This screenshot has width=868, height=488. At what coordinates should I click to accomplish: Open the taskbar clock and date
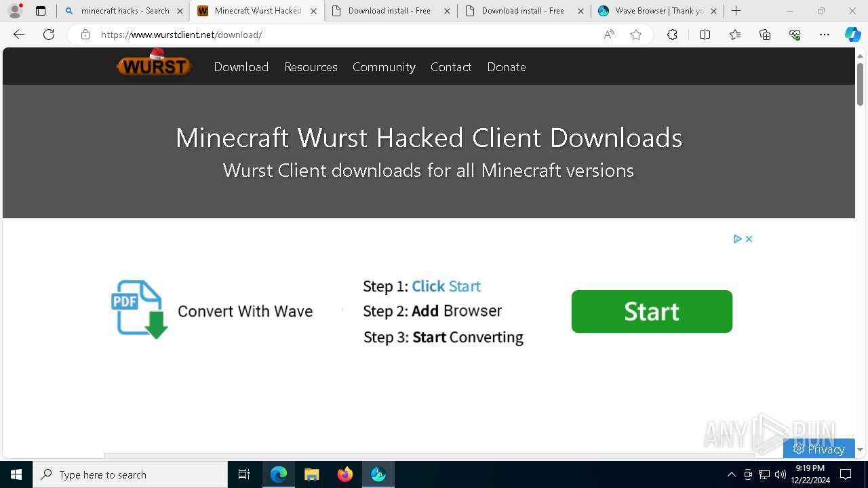810,474
